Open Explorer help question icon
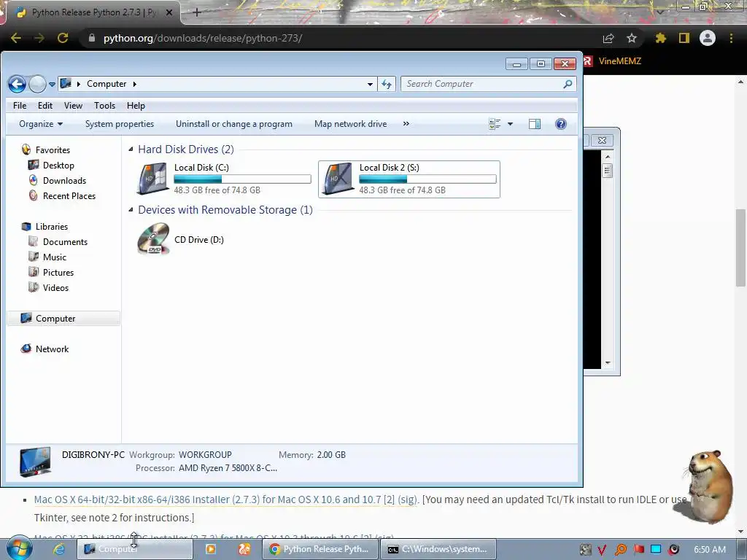This screenshot has width=747, height=560. pos(561,124)
